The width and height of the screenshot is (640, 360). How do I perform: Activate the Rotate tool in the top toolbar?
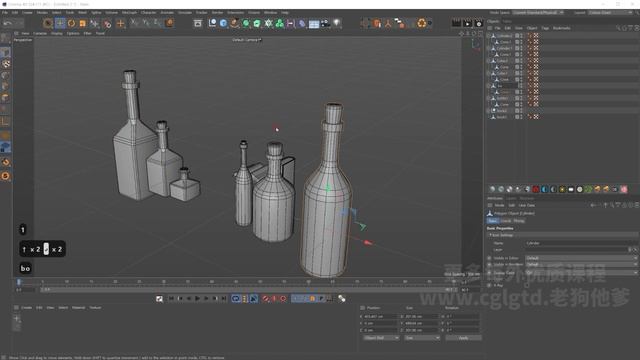tap(71, 23)
